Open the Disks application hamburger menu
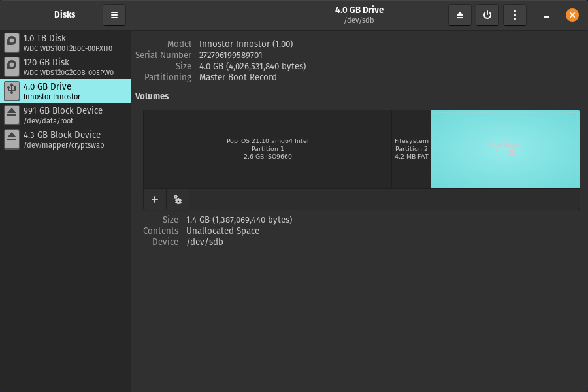588x392 pixels. click(x=114, y=15)
